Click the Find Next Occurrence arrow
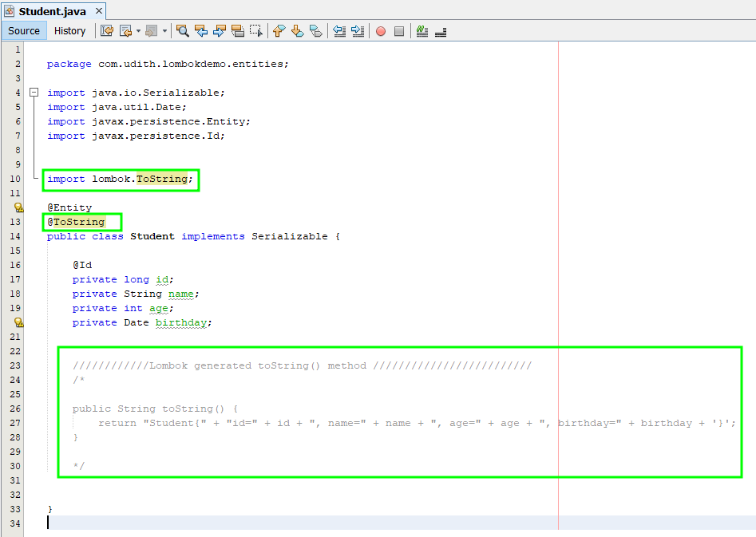Screen dimensions: 756x537 [220, 30]
